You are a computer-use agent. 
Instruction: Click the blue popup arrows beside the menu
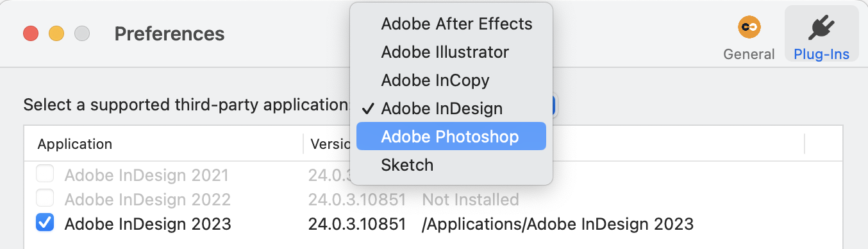pos(555,106)
